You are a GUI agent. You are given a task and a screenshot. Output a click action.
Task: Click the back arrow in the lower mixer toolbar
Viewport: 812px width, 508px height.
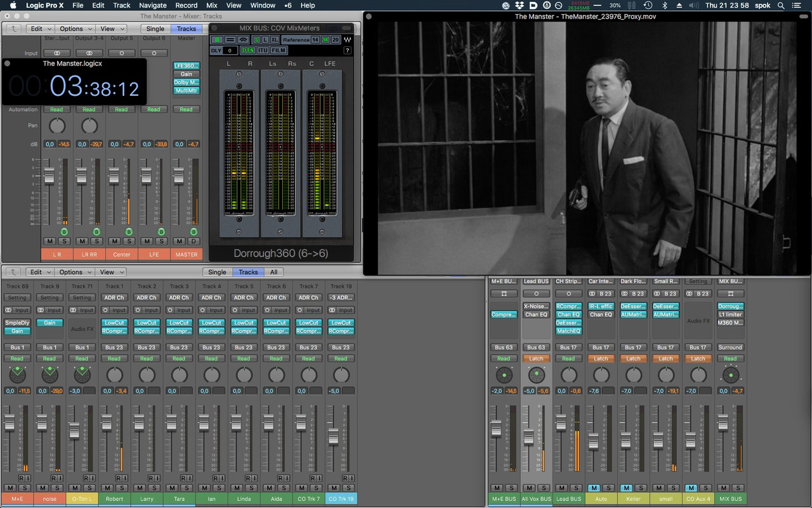click(14, 272)
